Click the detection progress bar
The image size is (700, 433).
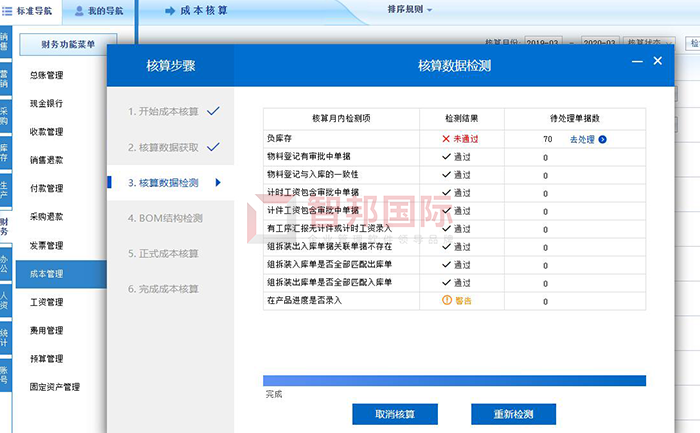(454, 380)
